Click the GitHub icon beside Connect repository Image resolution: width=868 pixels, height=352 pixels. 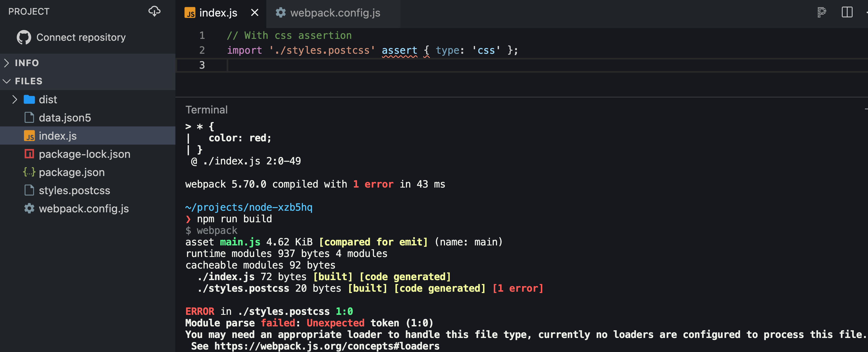pyautogui.click(x=24, y=37)
